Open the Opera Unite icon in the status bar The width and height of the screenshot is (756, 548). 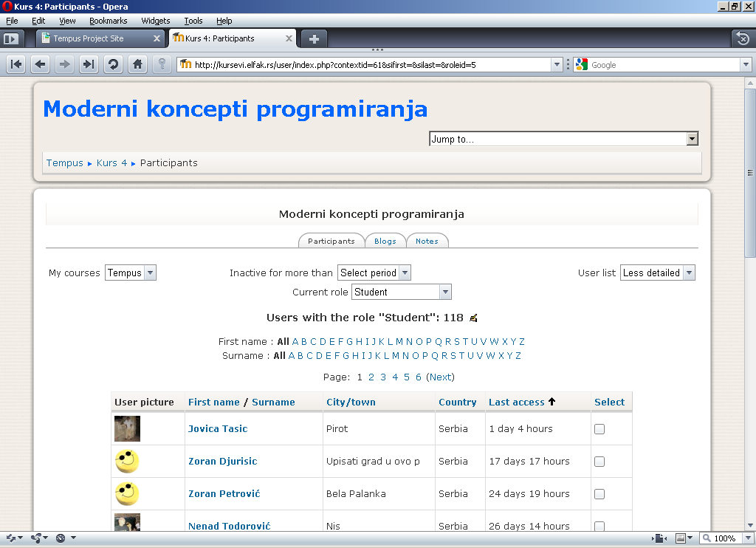[36, 538]
